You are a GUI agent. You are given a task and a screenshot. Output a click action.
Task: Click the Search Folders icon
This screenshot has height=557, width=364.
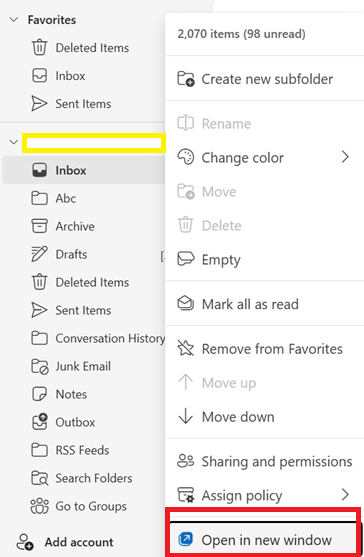[39, 478]
